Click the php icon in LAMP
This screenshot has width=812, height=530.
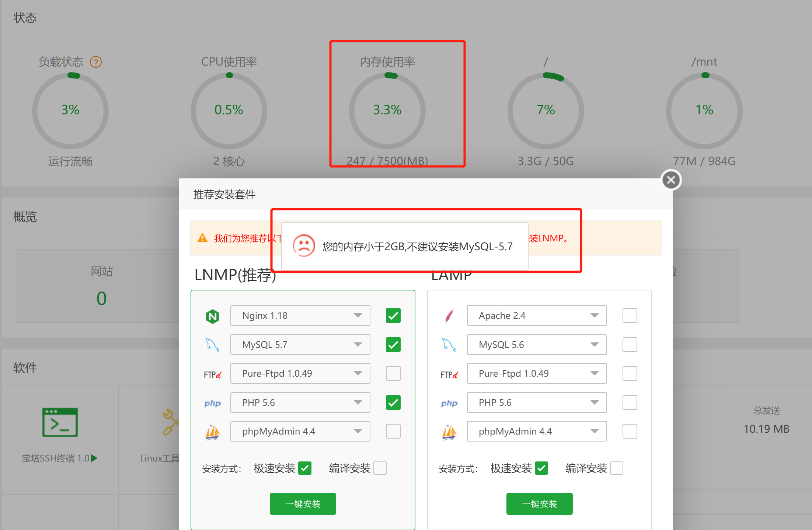[449, 403]
